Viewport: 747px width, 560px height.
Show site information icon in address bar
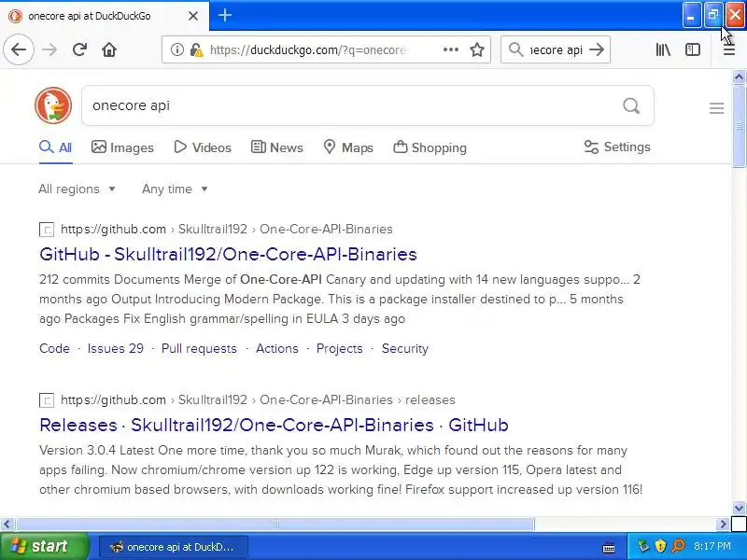[176, 49]
